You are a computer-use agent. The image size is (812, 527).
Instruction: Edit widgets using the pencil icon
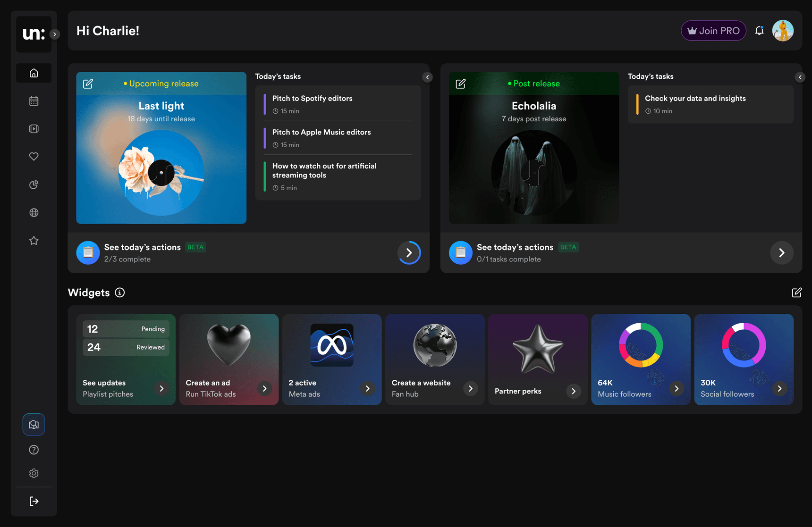pos(796,293)
